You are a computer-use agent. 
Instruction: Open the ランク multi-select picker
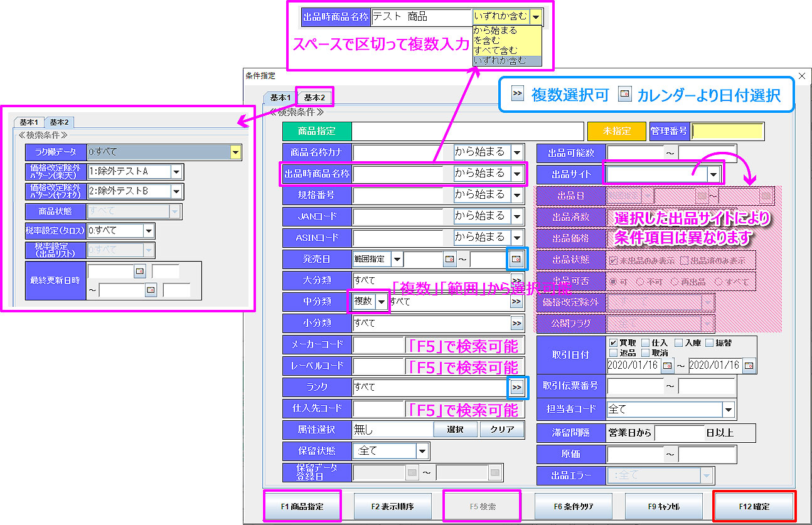click(x=516, y=388)
